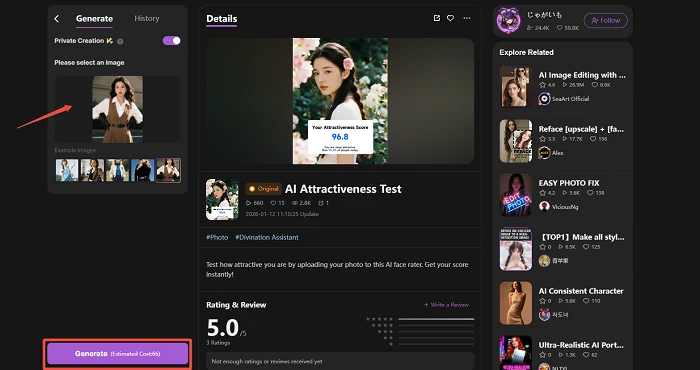Click the 3 Ratings text
The height and width of the screenshot is (370, 700).
(x=218, y=343)
